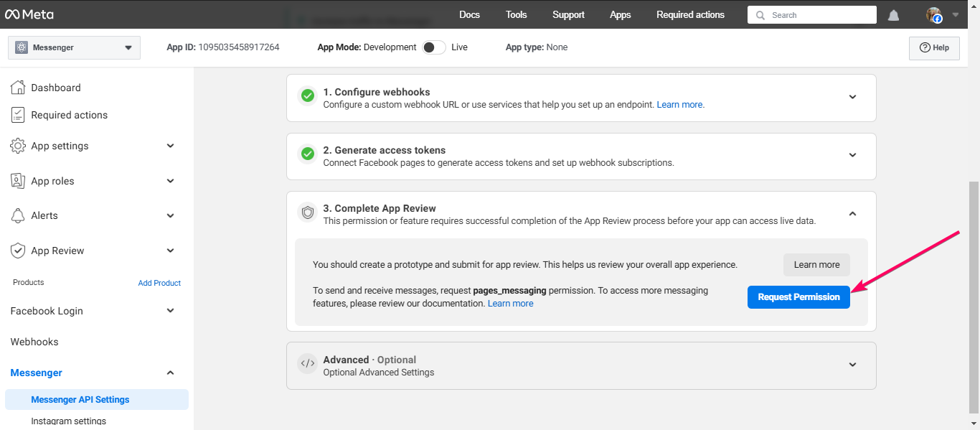The width and height of the screenshot is (980, 430).
Task: Click the green check for Generate access tokens
Action: pos(308,154)
